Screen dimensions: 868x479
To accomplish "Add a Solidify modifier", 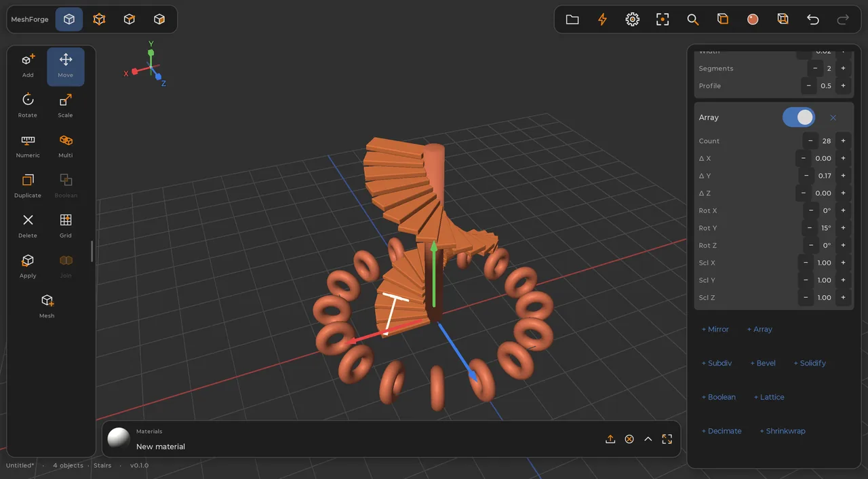I will (x=810, y=363).
